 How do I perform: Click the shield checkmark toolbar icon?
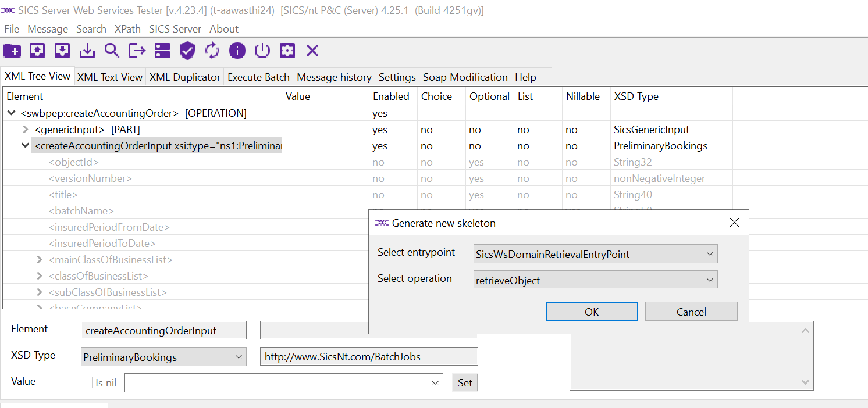tap(187, 51)
